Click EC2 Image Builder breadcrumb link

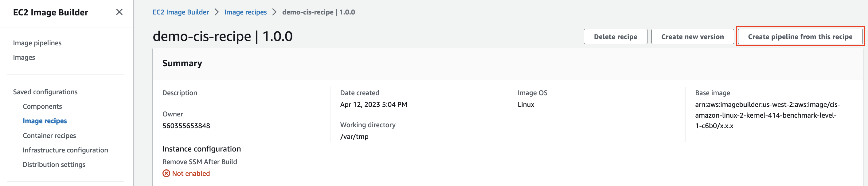(x=181, y=12)
